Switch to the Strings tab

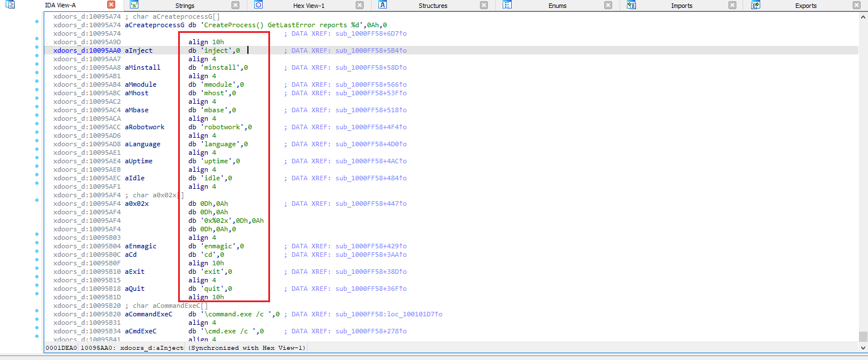click(x=184, y=6)
